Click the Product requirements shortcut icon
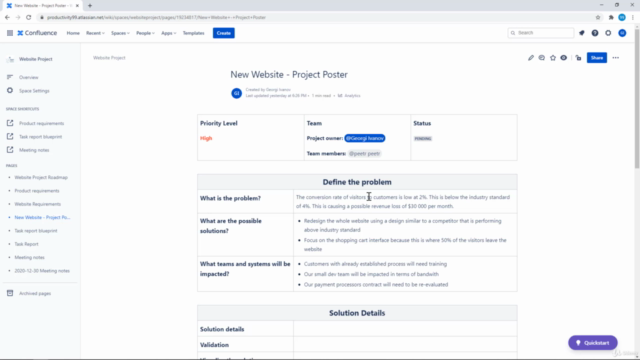640x360 pixels. 10,123
